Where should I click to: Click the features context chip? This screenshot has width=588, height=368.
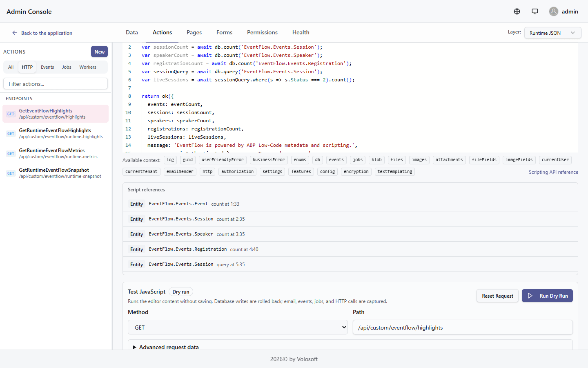301,172
